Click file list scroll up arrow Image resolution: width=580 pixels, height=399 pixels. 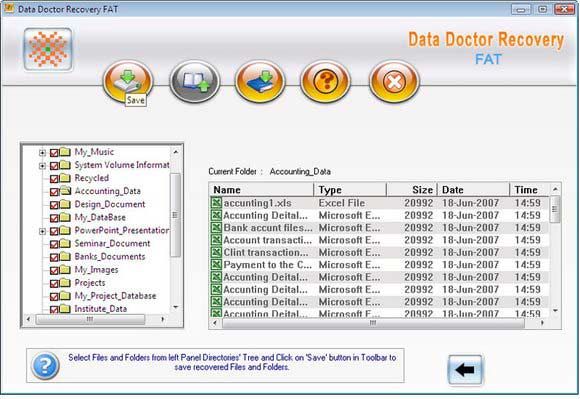(x=555, y=189)
